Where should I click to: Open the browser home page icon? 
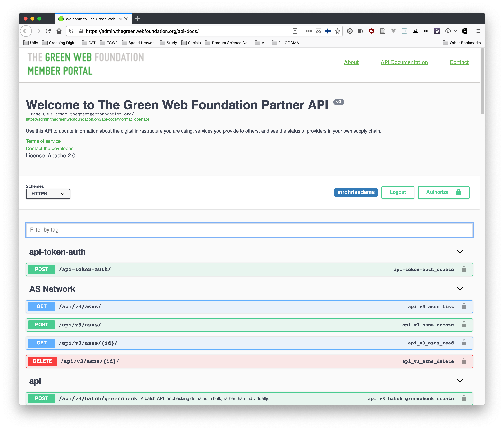pos(59,31)
